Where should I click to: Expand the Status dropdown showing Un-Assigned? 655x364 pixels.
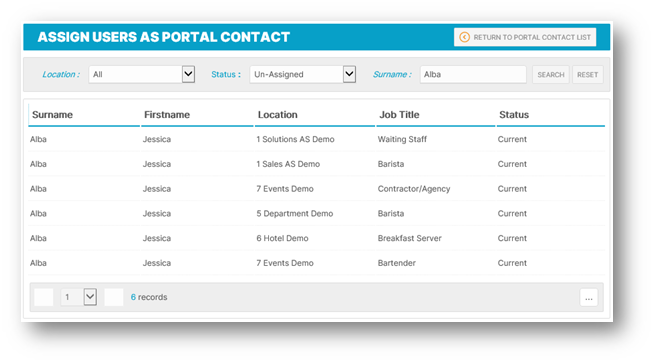tap(302, 74)
